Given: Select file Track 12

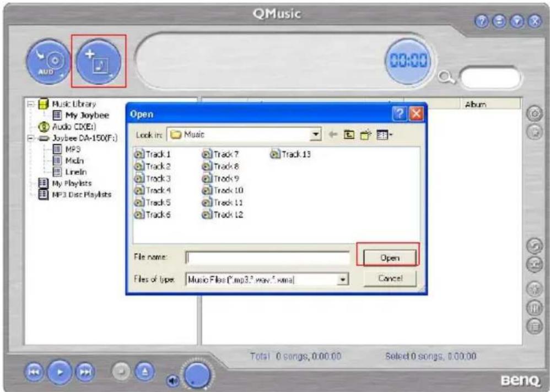Looking at the screenshot, I should coord(223,214).
